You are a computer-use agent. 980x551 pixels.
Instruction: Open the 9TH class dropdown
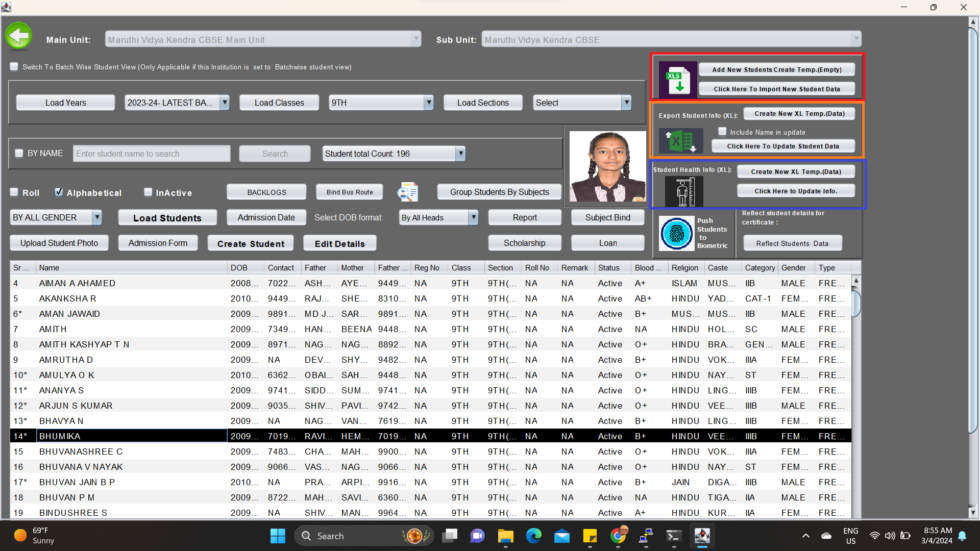pyautogui.click(x=429, y=103)
